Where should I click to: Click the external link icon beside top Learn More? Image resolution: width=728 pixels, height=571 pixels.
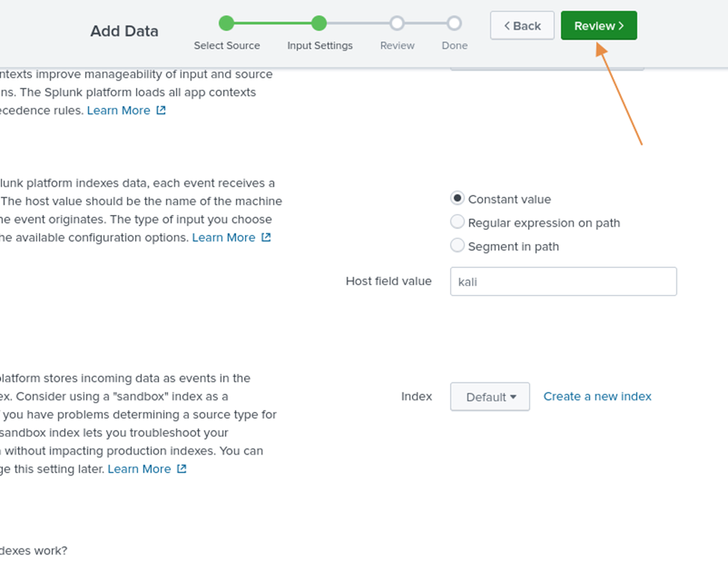click(161, 110)
